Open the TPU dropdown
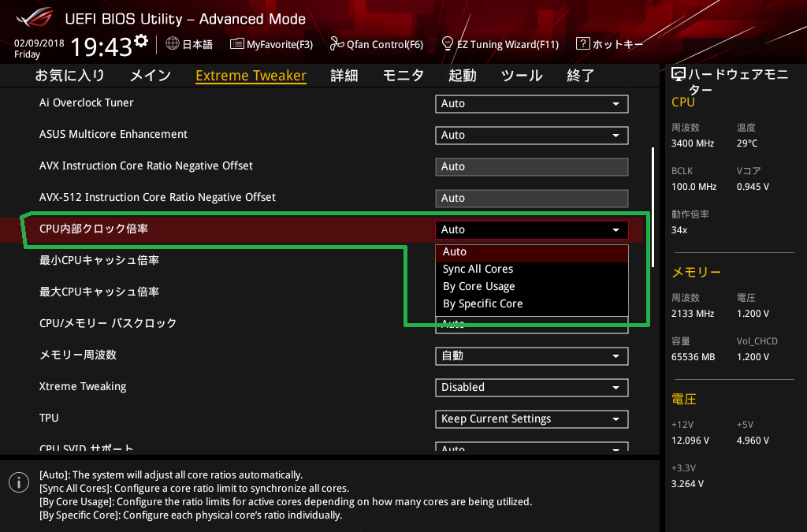Screen dimensions: 807x532 point(532,419)
